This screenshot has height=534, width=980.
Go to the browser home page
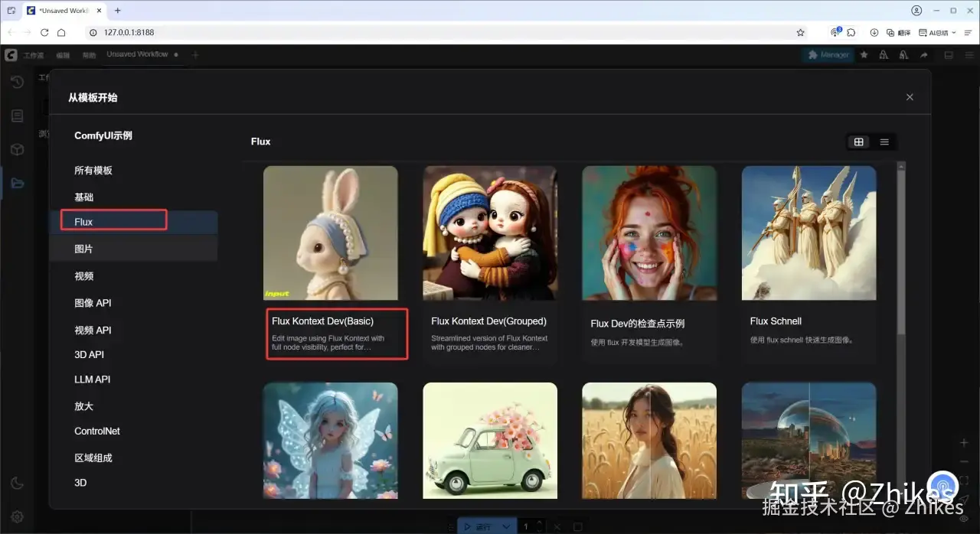click(x=61, y=32)
